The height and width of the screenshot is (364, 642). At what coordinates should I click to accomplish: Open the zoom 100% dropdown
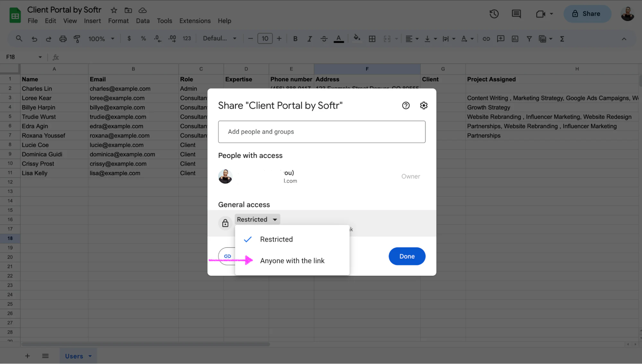point(101,39)
